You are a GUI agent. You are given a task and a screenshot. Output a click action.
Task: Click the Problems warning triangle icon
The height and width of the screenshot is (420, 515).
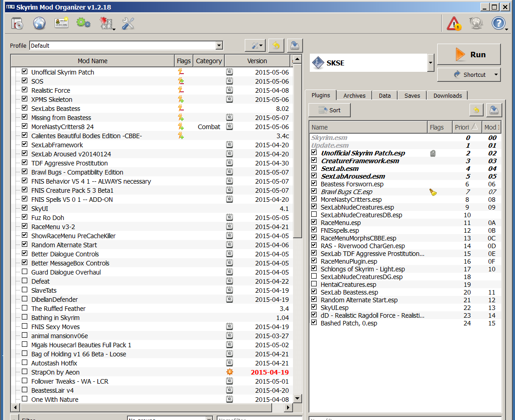(x=454, y=23)
